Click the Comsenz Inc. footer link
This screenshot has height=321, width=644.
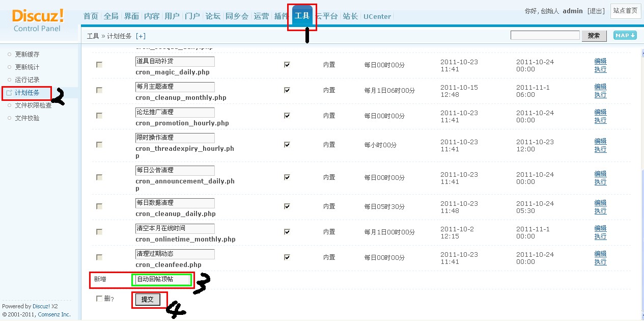tap(54, 315)
